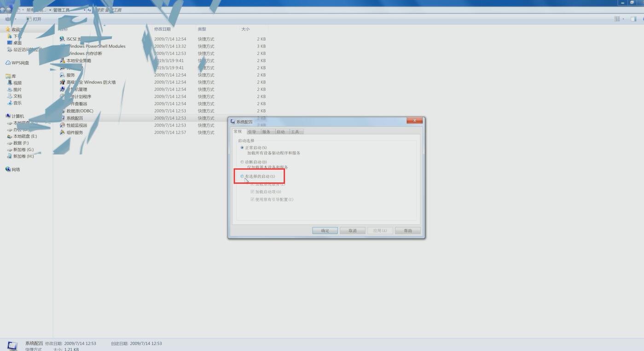This screenshot has height=351, width=644.
Task: Open the 音乐 library icon
Action: click(10, 103)
